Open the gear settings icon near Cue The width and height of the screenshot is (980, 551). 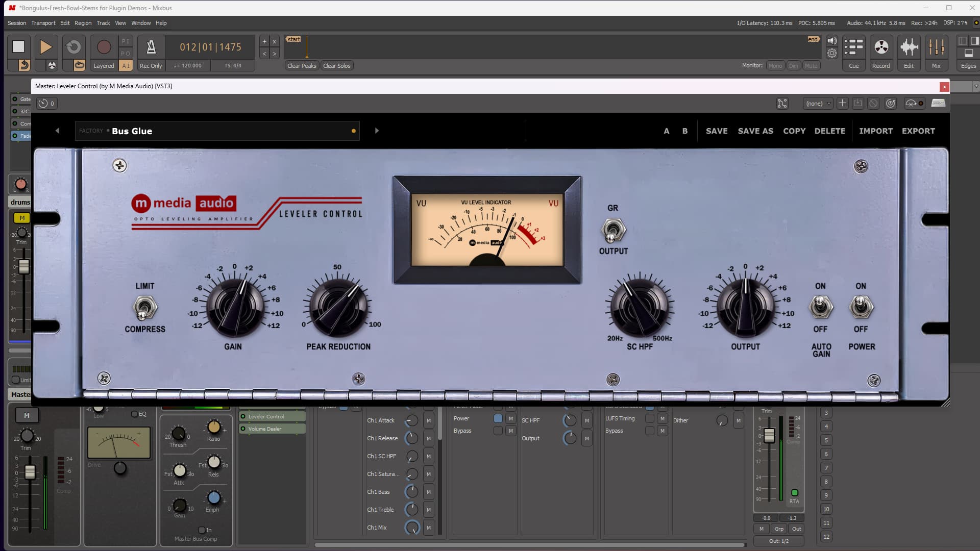click(x=832, y=53)
